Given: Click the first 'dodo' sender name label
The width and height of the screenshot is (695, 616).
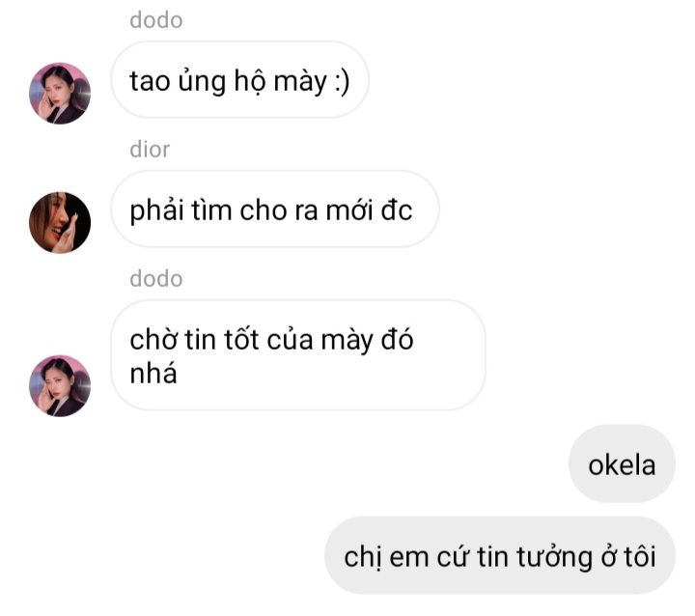Looking at the screenshot, I should [156, 20].
